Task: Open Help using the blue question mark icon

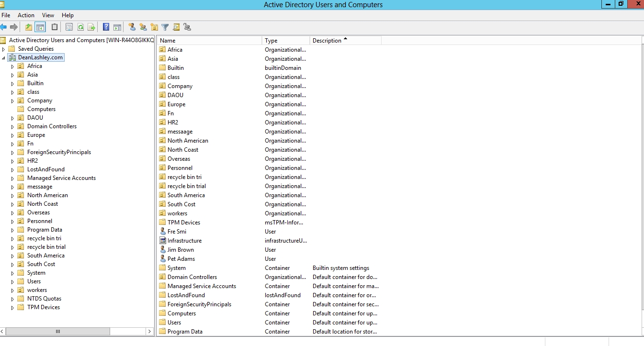Action: [x=106, y=27]
